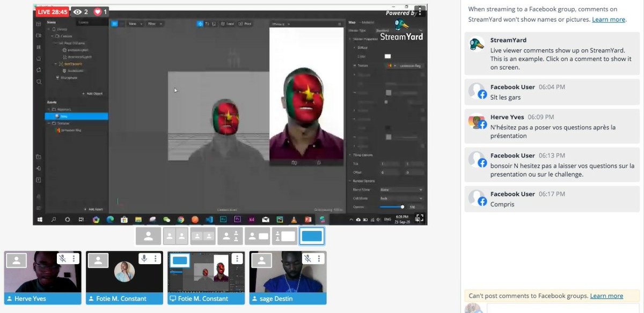Launch Chrome from the Windows taskbar
The image size is (644, 313).
181,220
